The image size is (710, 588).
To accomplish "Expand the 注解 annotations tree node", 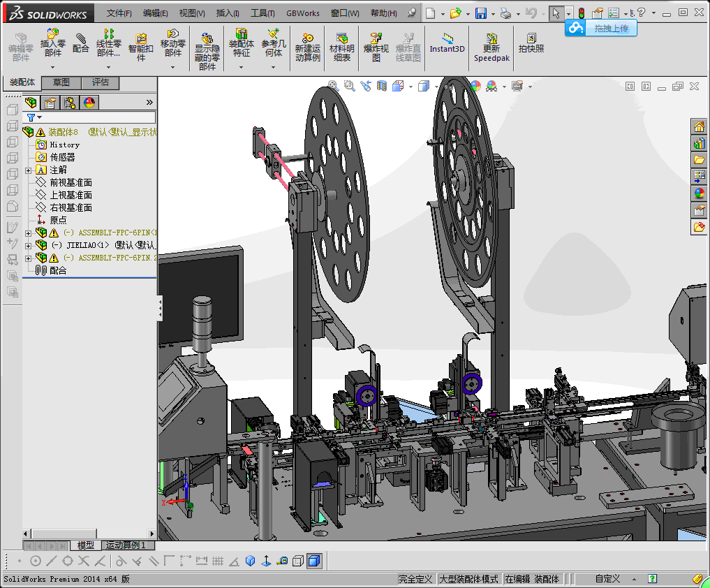I will pyautogui.click(x=28, y=170).
